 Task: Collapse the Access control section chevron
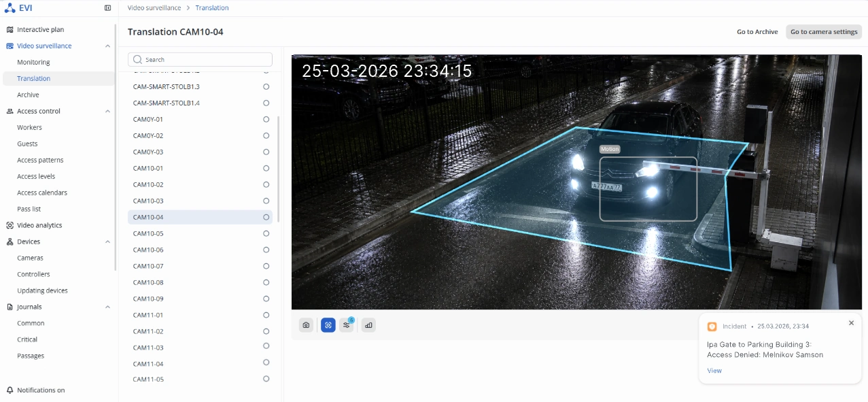click(107, 112)
